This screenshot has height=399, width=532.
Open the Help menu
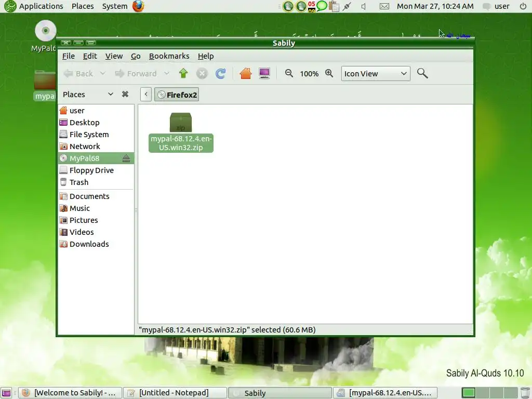(x=206, y=56)
